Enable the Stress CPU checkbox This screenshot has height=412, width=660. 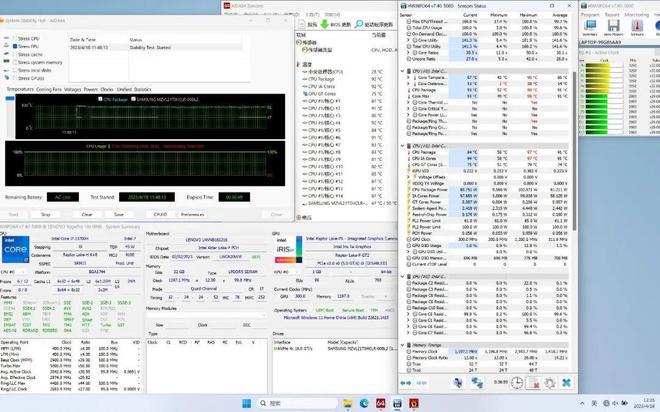point(15,38)
